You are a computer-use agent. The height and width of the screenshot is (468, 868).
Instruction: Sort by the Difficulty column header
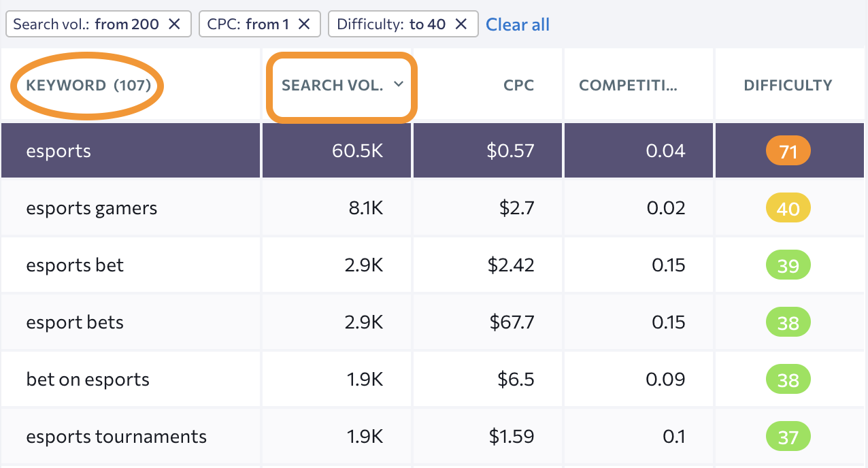pos(788,84)
